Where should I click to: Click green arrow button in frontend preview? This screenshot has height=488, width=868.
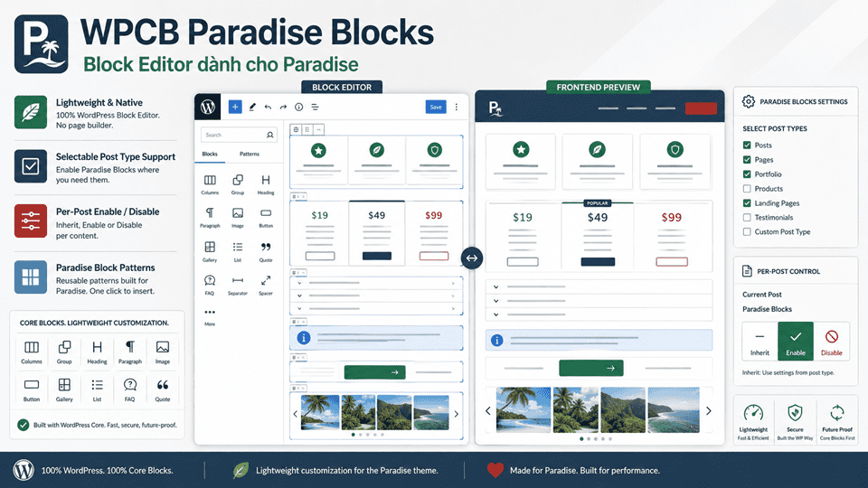click(590, 368)
